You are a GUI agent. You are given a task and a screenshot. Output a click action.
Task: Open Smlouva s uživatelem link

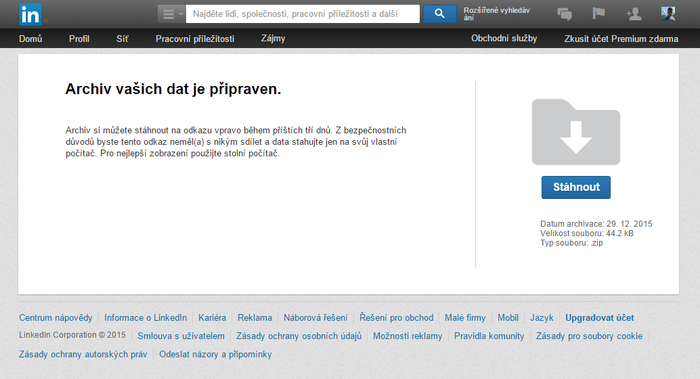pos(181,336)
